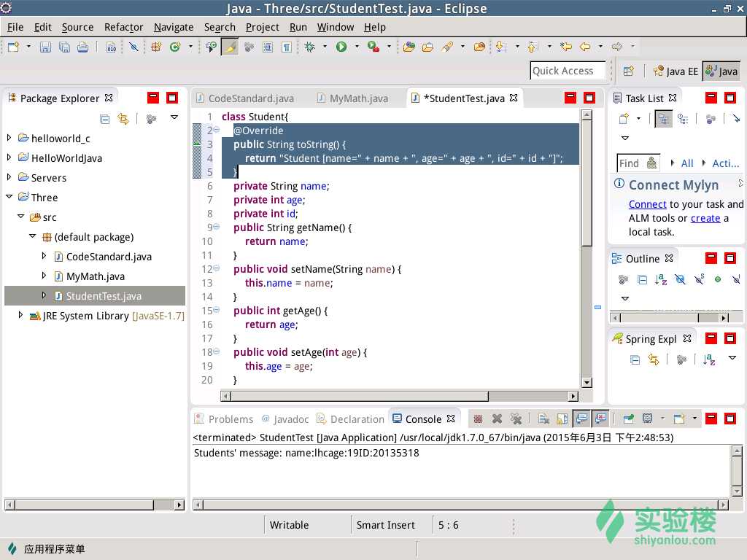This screenshot has height=560, width=747.
Task: Switch to MyMath.java editor tab
Action: (353, 98)
